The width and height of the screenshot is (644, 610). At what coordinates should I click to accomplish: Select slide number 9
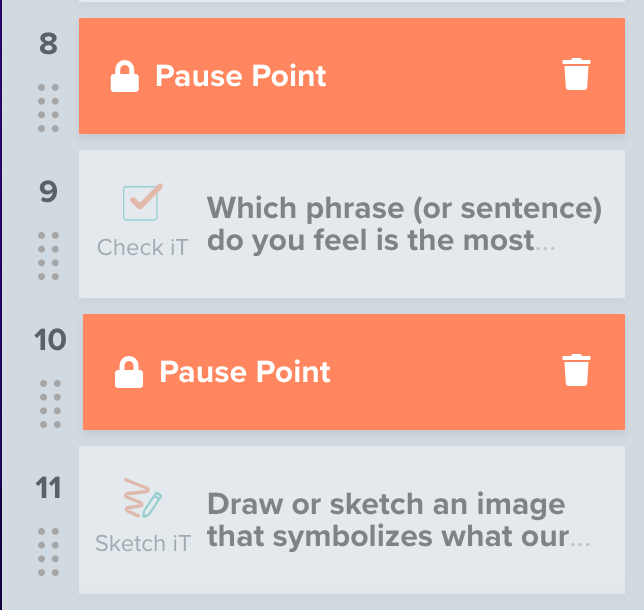click(48, 192)
